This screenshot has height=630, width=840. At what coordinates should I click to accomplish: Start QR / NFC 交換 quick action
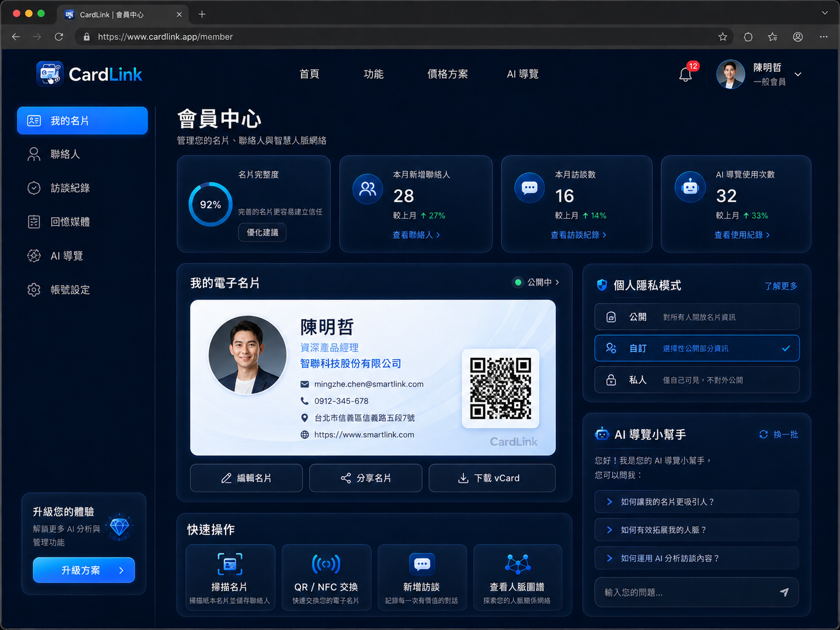point(326,577)
